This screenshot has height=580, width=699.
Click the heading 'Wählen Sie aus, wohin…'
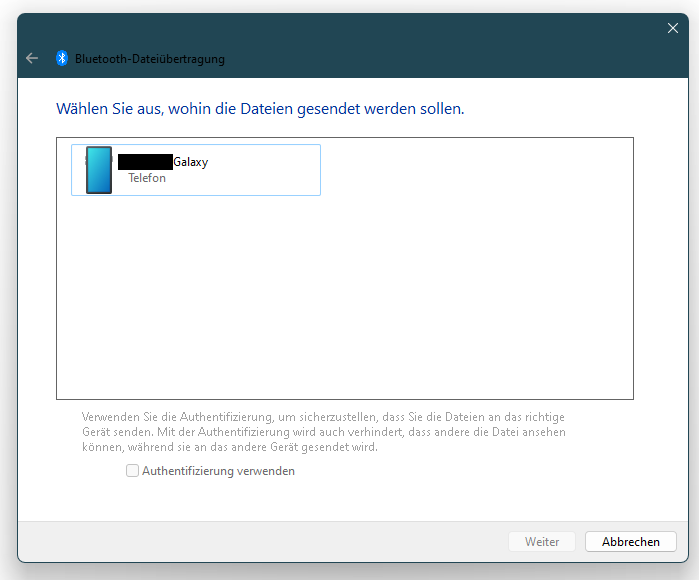pos(260,109)
